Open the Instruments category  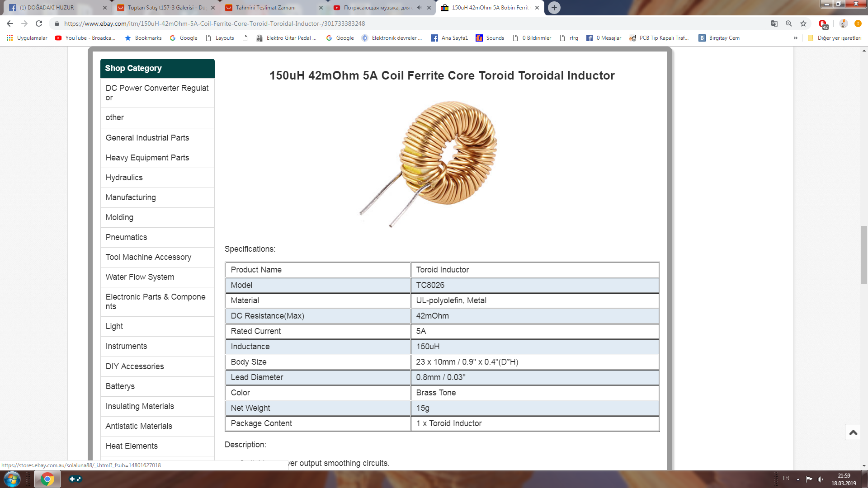coord(157,346)
